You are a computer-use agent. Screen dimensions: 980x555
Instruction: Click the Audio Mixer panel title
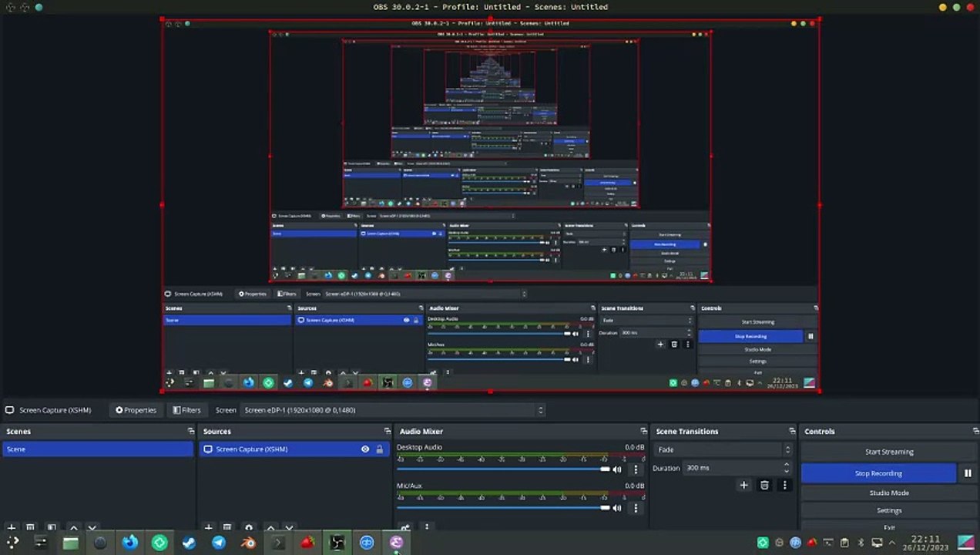421,432
